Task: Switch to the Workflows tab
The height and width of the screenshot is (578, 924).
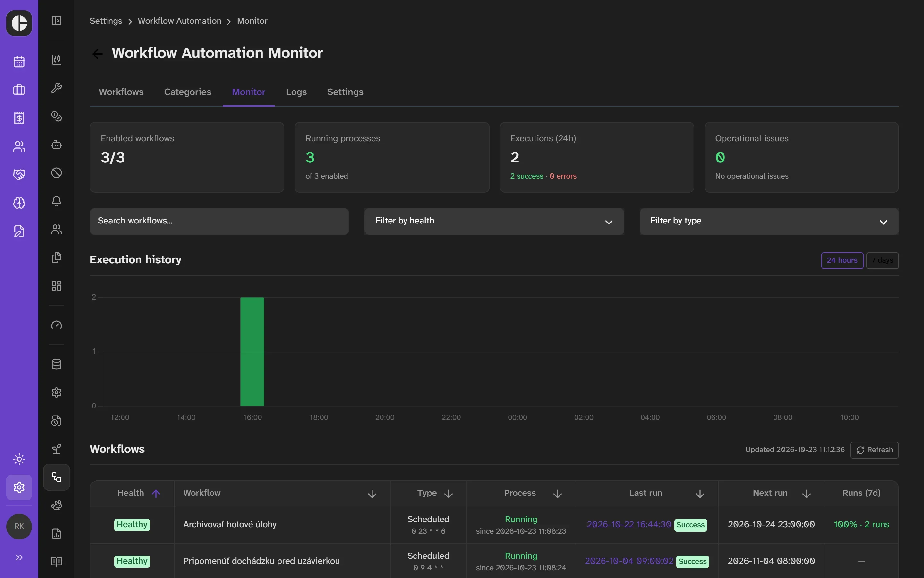Action: tap(121, 92)
